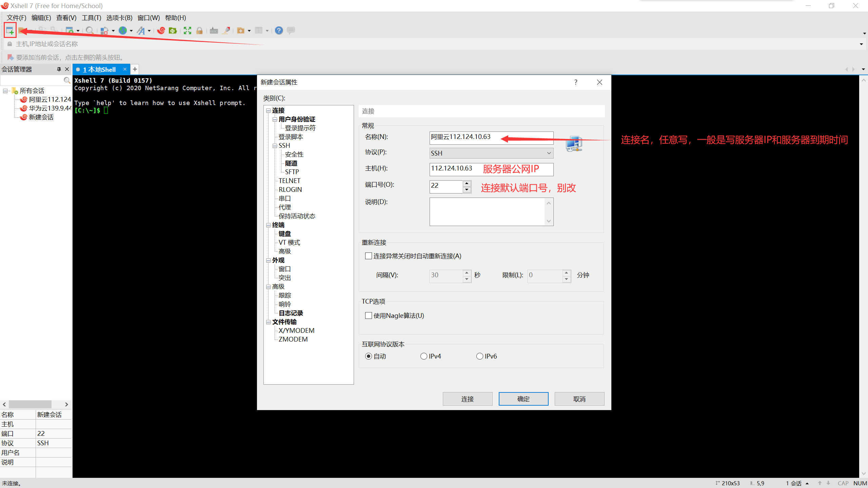Collapse 所有会话 folder in session manager

tap(5, 91)
